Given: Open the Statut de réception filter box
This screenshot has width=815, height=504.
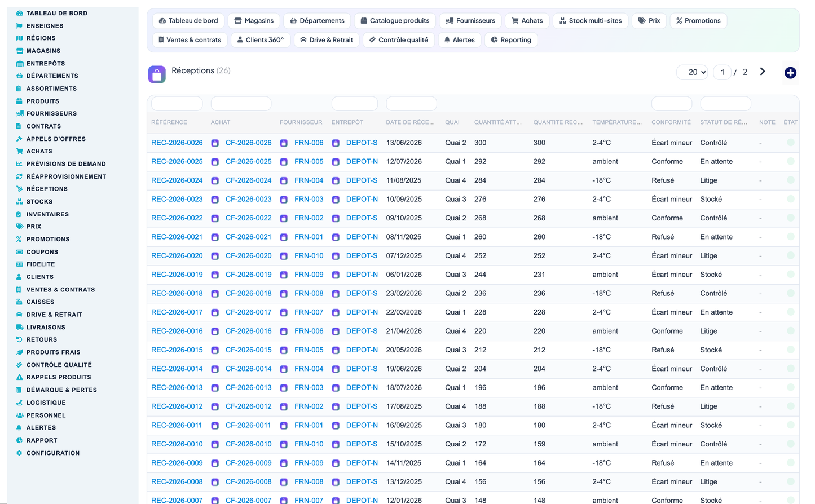Looking at the screenshot, I should 725,104.
